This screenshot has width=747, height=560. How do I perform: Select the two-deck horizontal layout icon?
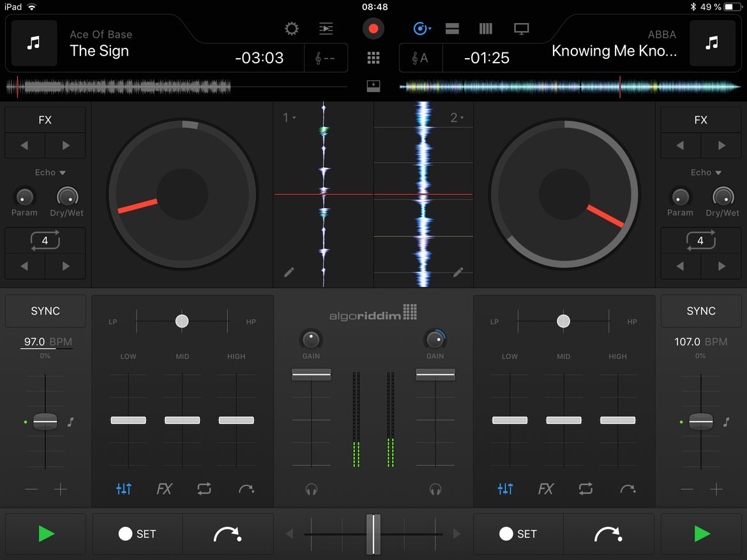click(x=452, y=29)
